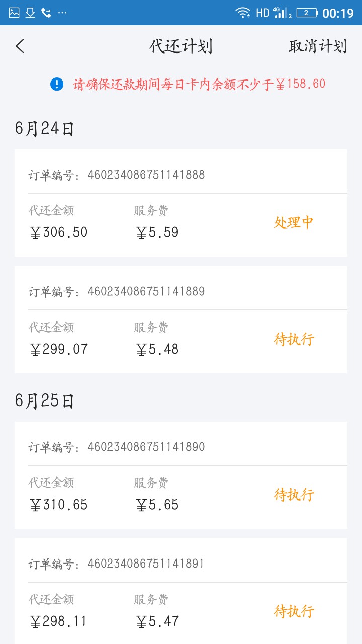Tap the back arrow icon

(x=20, y=46)
